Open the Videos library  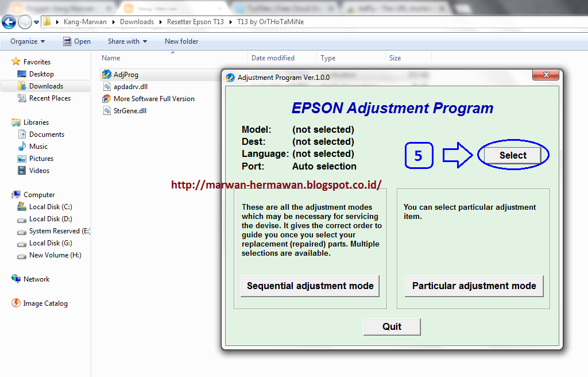tap(39, 171)
